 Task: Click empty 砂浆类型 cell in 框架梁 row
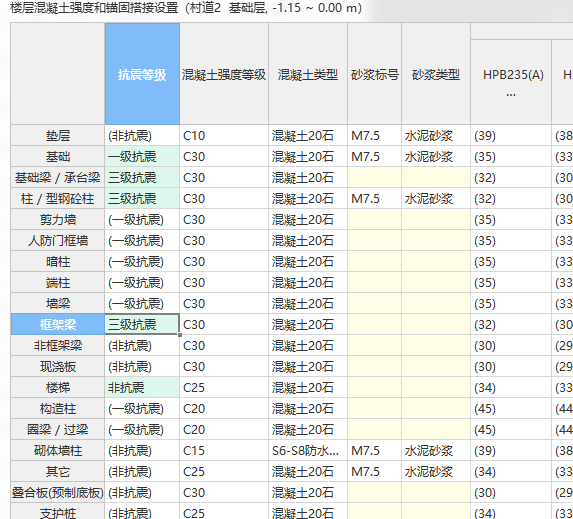pos(436,325)
